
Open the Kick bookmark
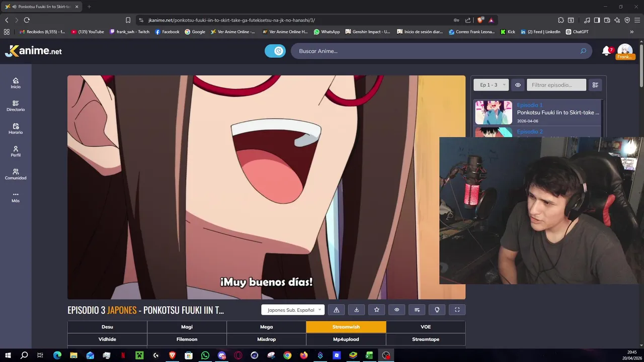point(508,32)
